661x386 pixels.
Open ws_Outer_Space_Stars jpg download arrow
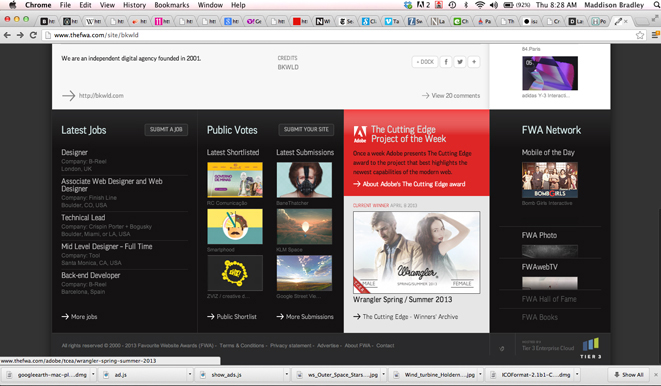[384, 374]
